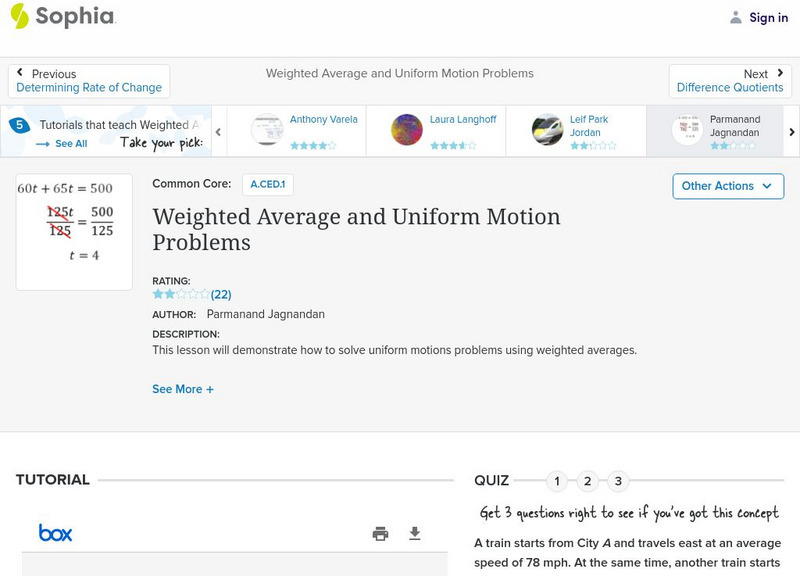Go to Previous lesson Determining Rate of Change
Screen dimensions: 800x576
(89, 81)
